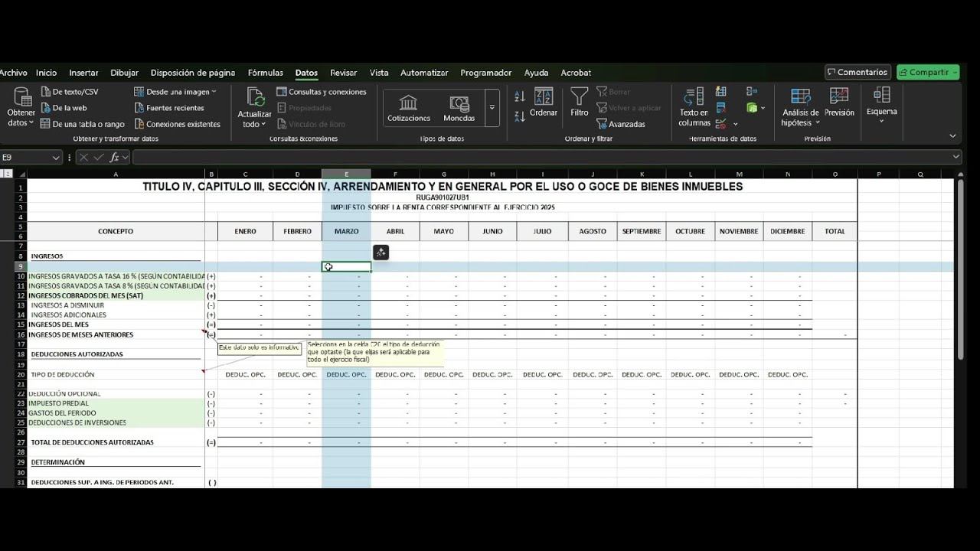The height and width of the screenshot is (551, 980).
Task: Open the Programador tab
Action: [486, 73]
